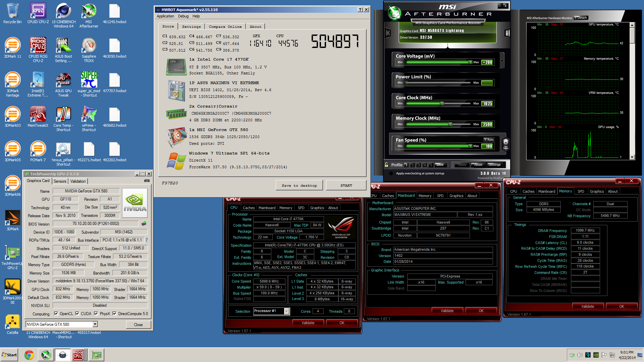Select Afterburner profile slot 2
Viewport: 644px width, 362px height.
413,165
